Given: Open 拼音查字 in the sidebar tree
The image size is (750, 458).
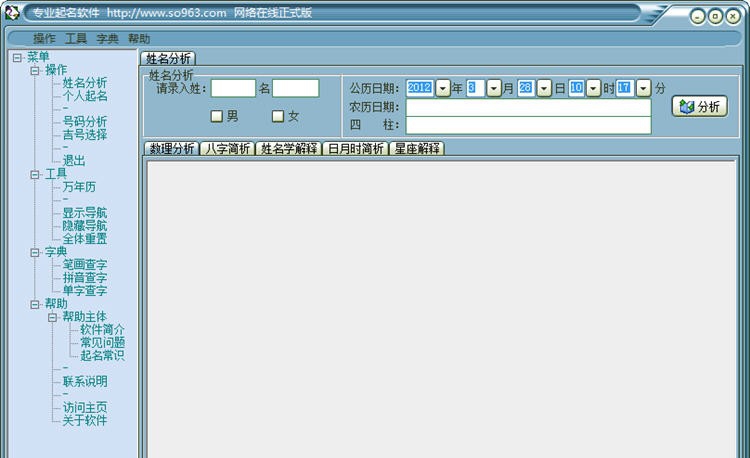Looking at the screenshot, I should (85, 278).
